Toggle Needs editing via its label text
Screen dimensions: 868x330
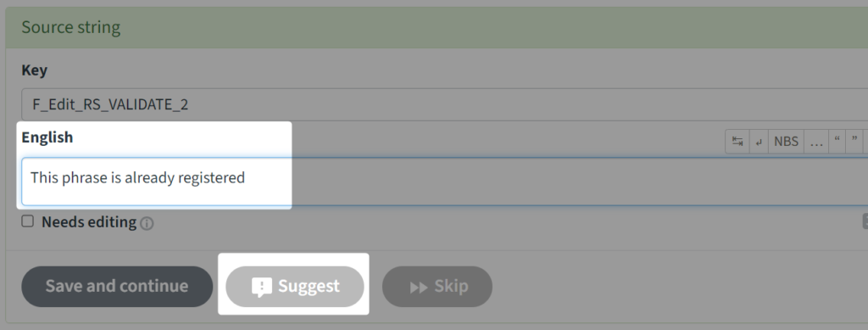[89, 222]
